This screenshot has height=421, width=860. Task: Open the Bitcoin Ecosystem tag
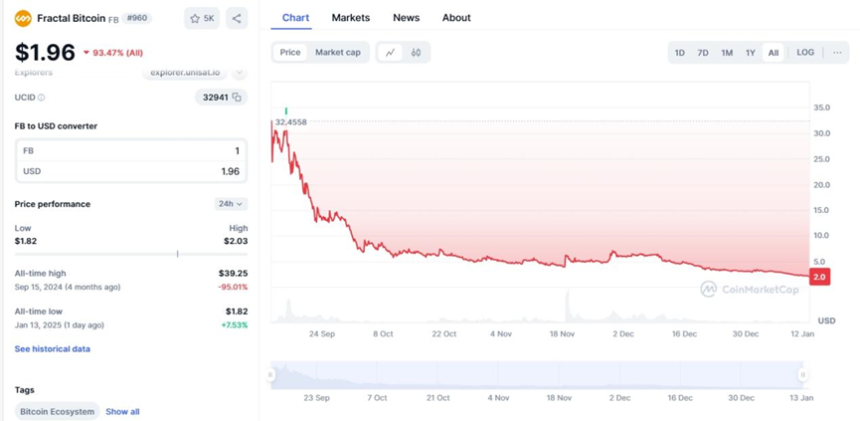[x=57, y=411]
